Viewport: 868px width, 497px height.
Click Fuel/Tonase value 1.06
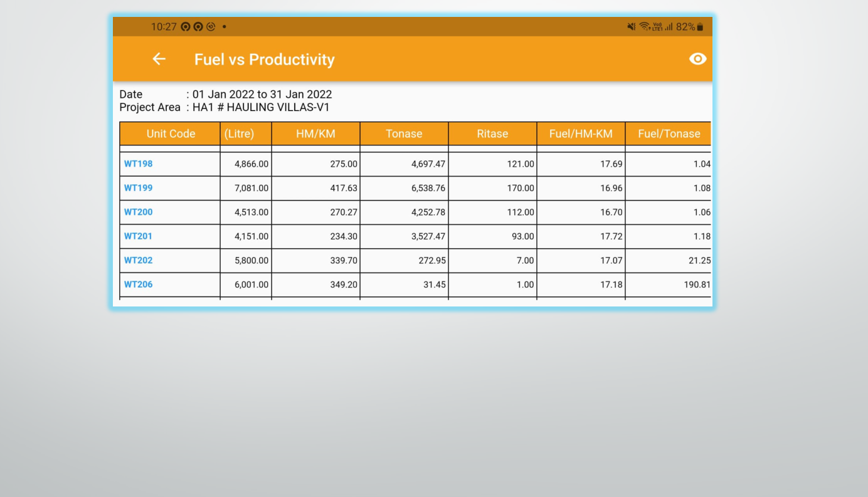pyautogui.click(x=702, y=212)
